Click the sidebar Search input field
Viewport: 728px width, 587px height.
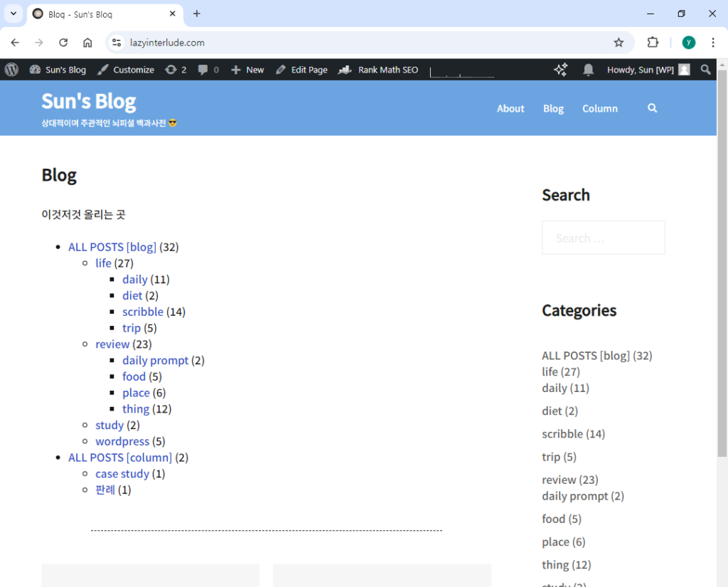click(x=603, y=238)
